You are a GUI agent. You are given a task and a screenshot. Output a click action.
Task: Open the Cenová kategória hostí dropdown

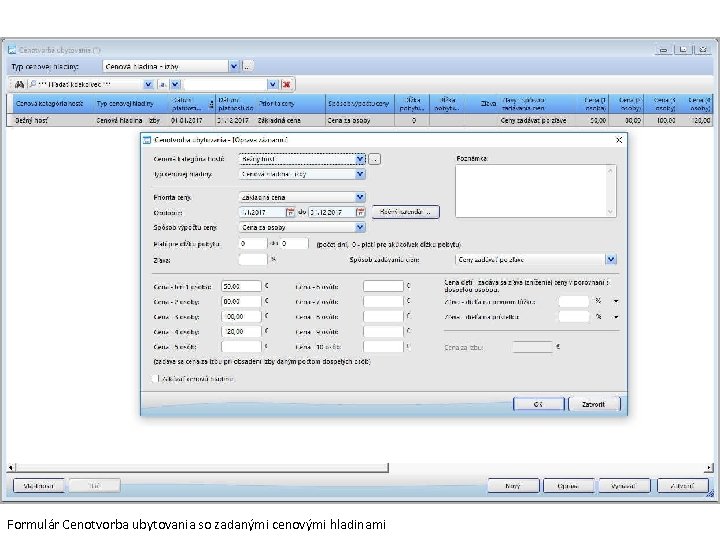point(360,159)
